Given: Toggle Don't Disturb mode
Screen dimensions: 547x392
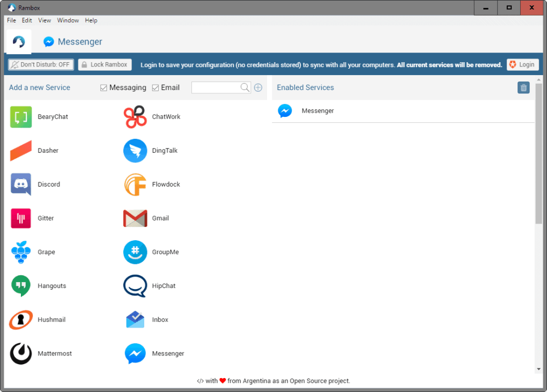Looking at the screenshot, I should coord(41,64).
